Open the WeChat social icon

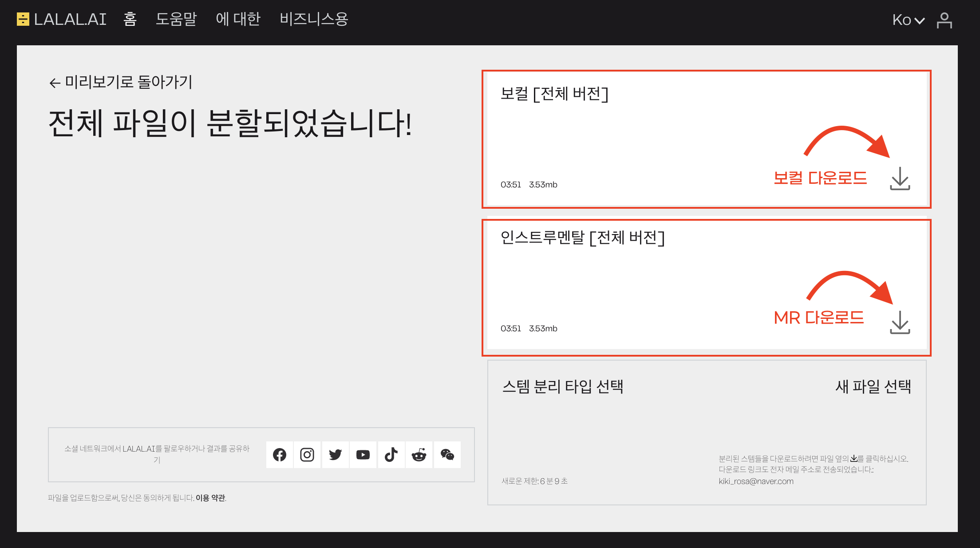(447, 455)
